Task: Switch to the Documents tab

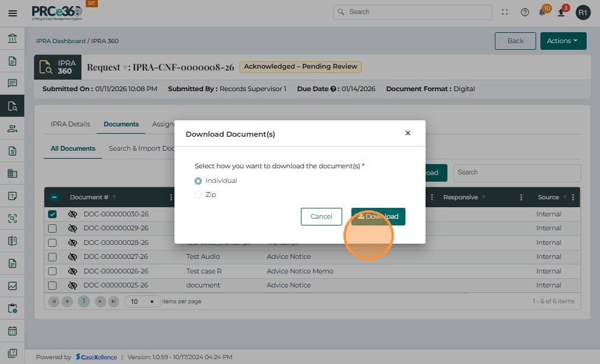Action: coord(121,124)
